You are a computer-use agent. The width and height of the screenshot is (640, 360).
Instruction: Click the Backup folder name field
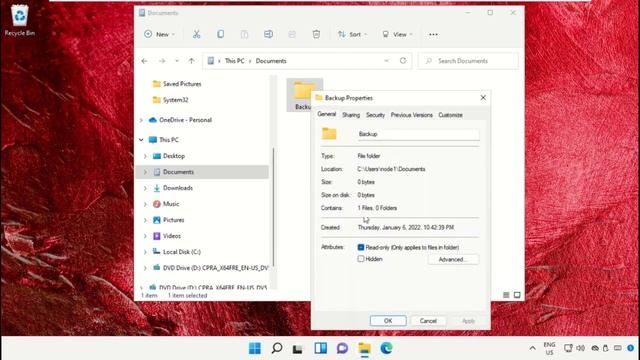tap(418, 134)
